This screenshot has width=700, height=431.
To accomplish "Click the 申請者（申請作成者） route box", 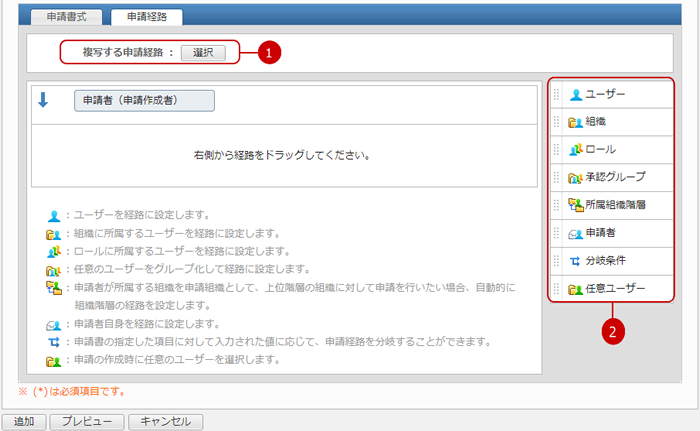I will pyautogui.click(x=145, y=100).
